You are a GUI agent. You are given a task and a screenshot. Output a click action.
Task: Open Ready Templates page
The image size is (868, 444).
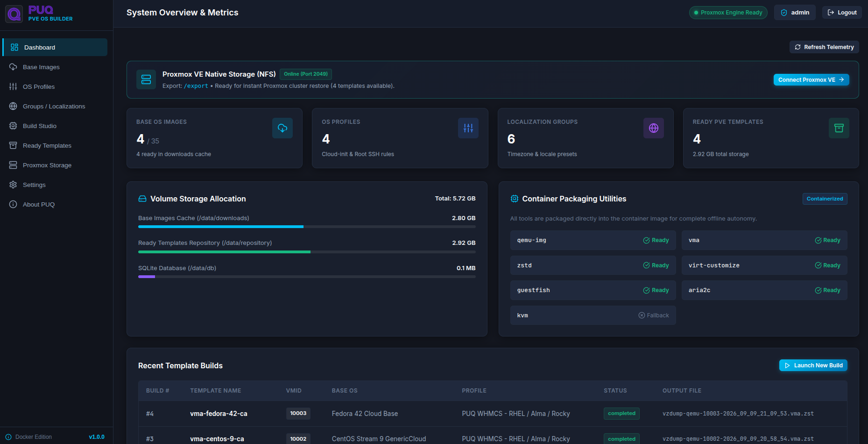coord(55,145)
